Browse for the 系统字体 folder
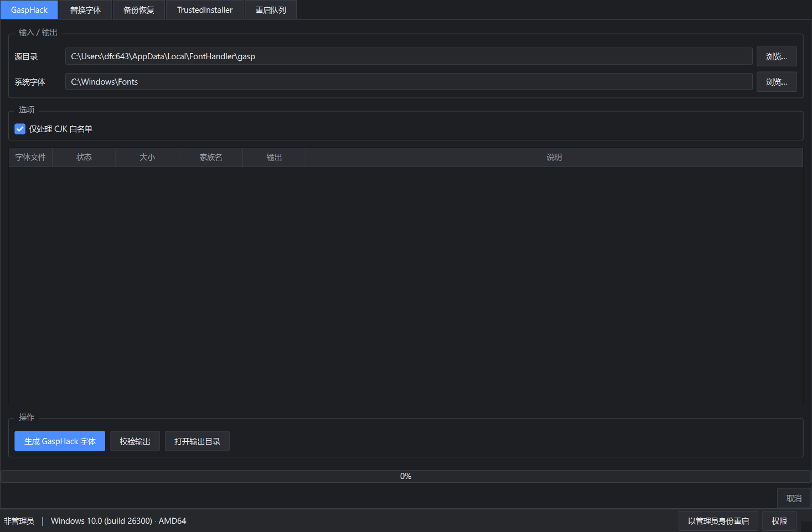Image resolution: width=812 pixels, height=532 pixels. [777, 82]
